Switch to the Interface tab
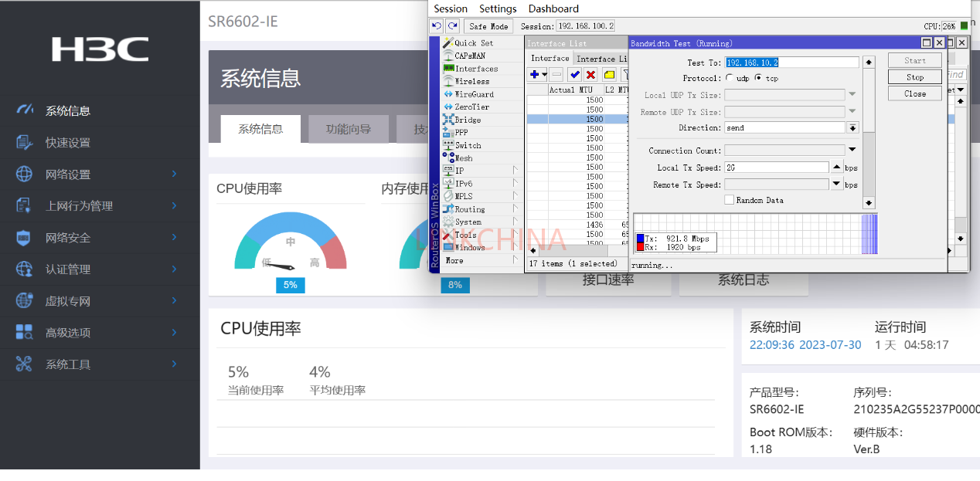This screenshot has height=481, width=980. click(550, 58)
